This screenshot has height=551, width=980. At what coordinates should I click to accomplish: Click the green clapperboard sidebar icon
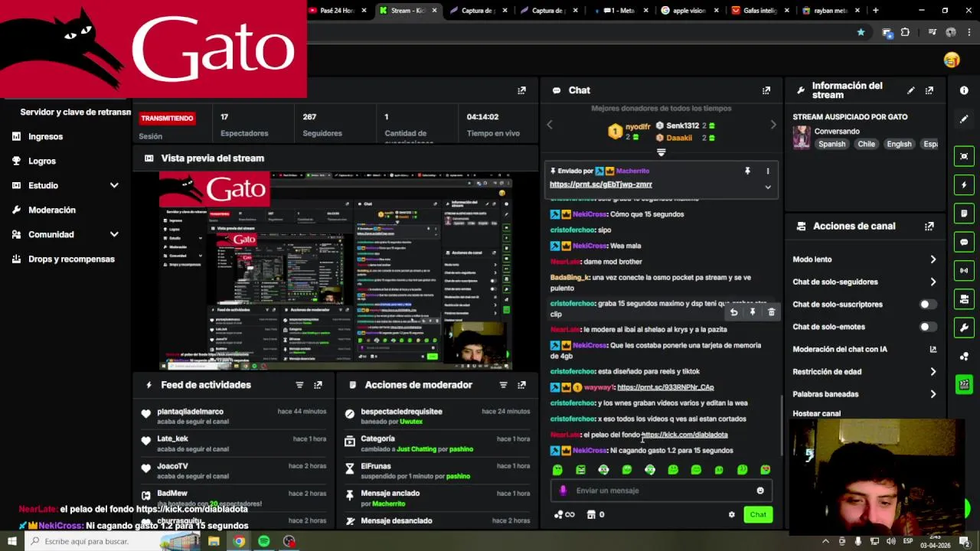tap(964, 384)
